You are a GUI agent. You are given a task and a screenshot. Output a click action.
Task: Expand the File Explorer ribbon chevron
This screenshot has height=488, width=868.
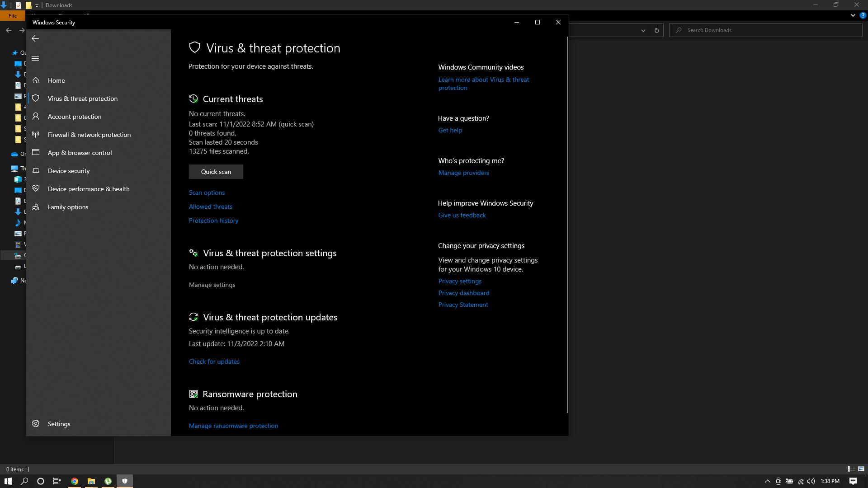(853, 15)
